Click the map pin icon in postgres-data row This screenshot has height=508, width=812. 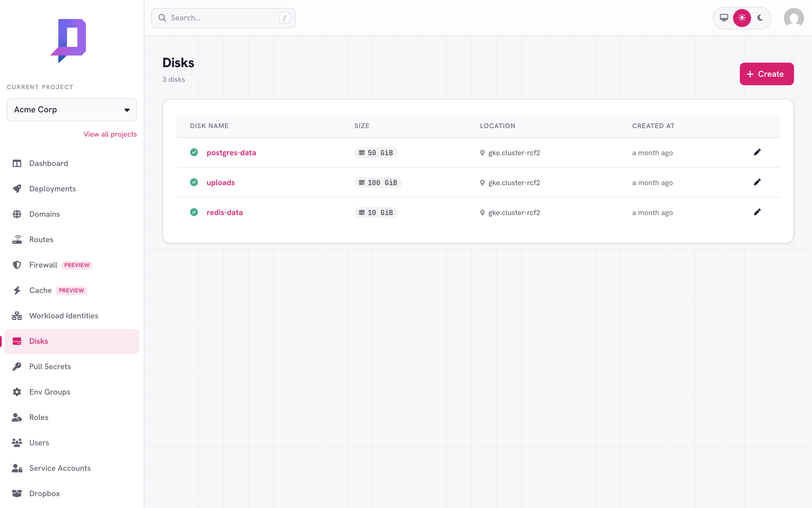(482, 153)
